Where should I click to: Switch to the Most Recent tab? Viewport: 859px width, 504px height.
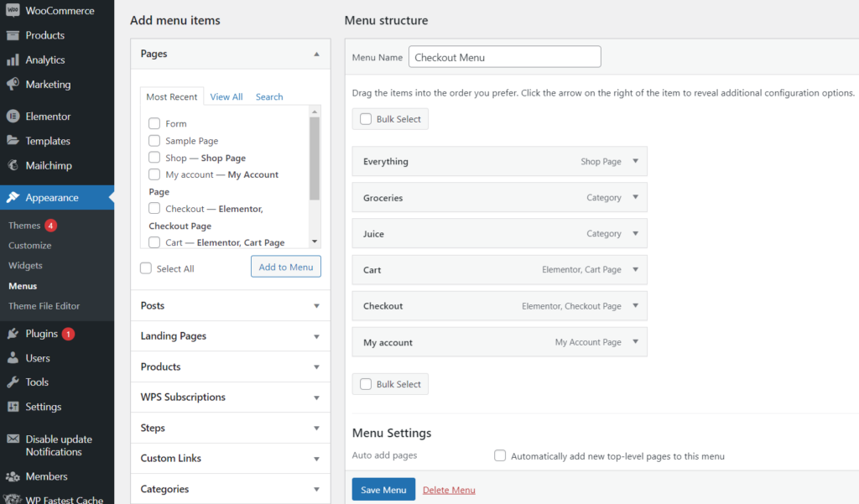pos(171,96)
